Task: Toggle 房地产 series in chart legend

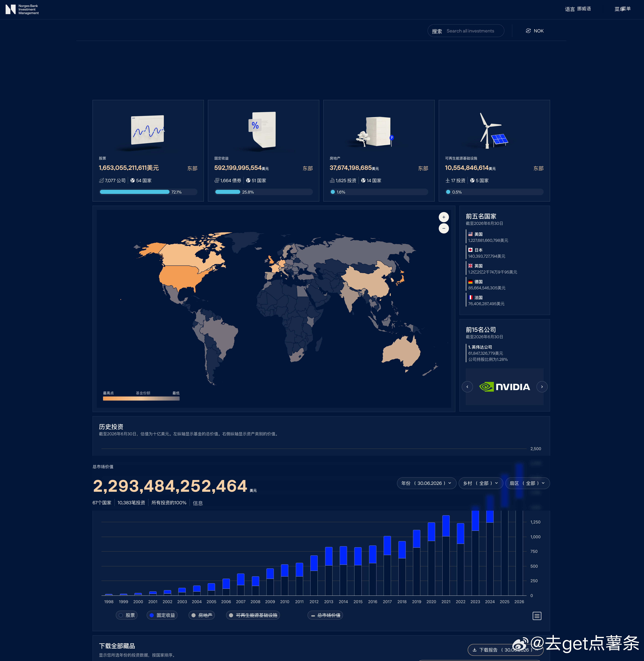Action: pyautogui.click(x=202, y=615)
